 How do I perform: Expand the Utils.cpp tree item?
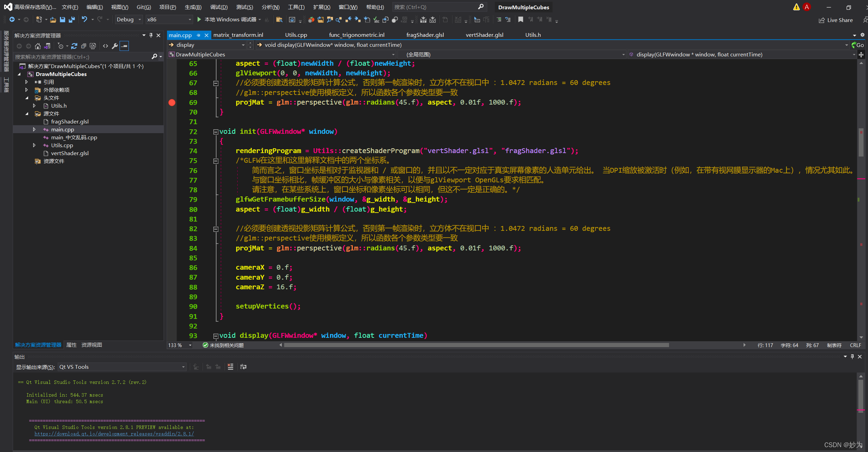[34, 146]
